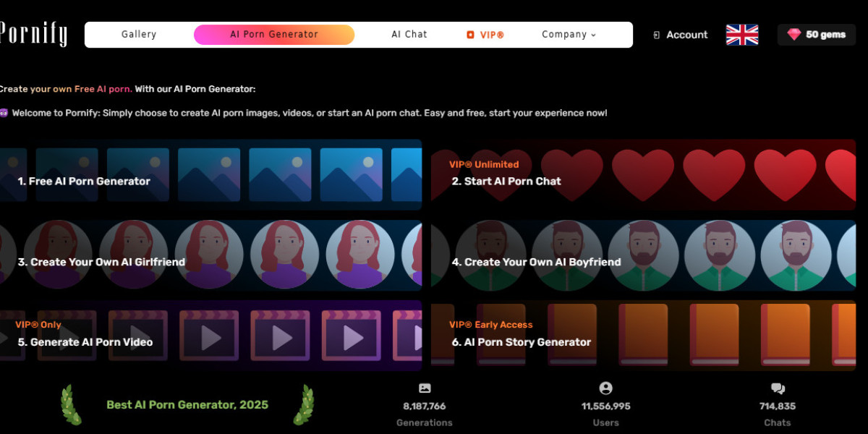
Task: Click the Pornify logo
Action: [34, 33]
